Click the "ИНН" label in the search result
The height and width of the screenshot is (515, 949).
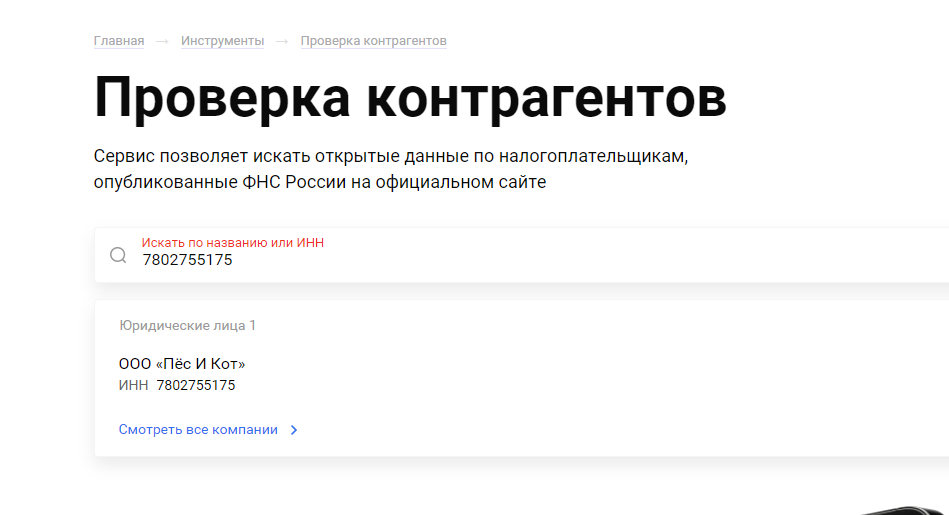tap(133, 385)
